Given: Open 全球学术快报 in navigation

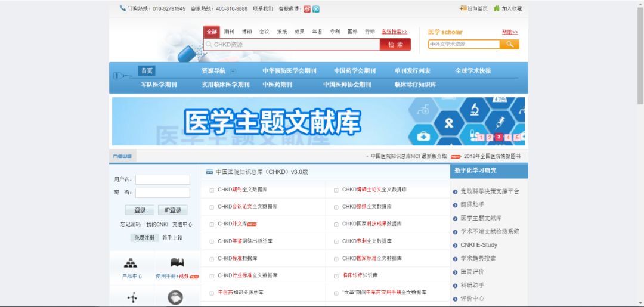Looking at the screenshot, I should (x=473, y=70).
